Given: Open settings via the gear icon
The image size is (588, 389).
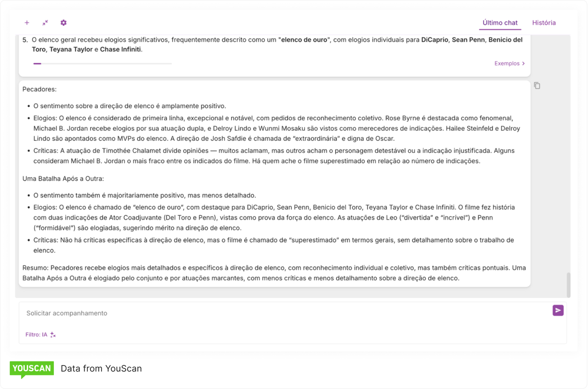Looking at the screenshot, I should (x=63, y=23).
